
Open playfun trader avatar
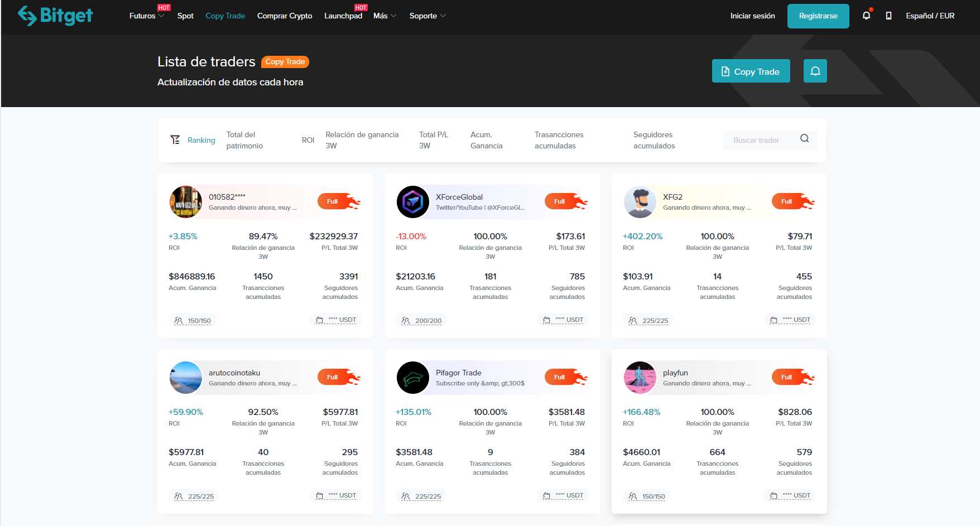[x=640, y=378]
